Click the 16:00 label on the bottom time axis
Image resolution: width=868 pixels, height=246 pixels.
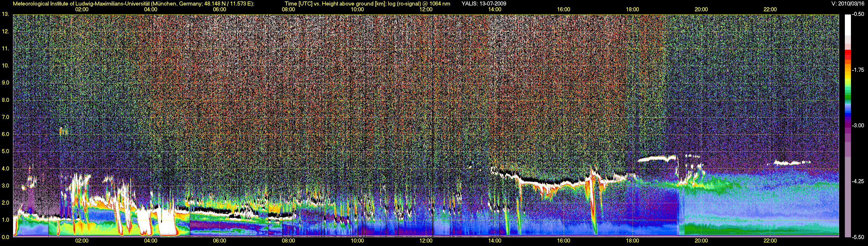click(564, 241)
